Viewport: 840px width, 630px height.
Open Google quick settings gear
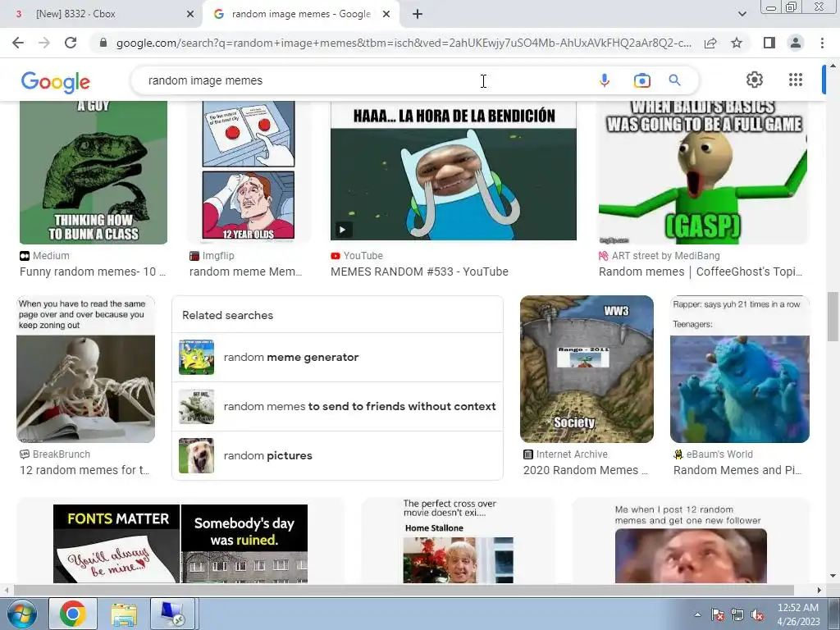[x=755, y=80]
